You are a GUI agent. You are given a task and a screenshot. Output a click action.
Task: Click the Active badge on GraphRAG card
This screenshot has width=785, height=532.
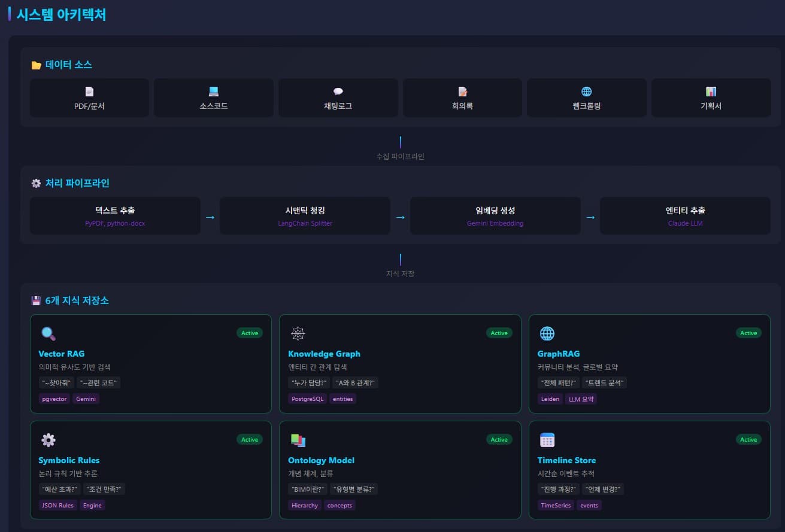(748, 333)
